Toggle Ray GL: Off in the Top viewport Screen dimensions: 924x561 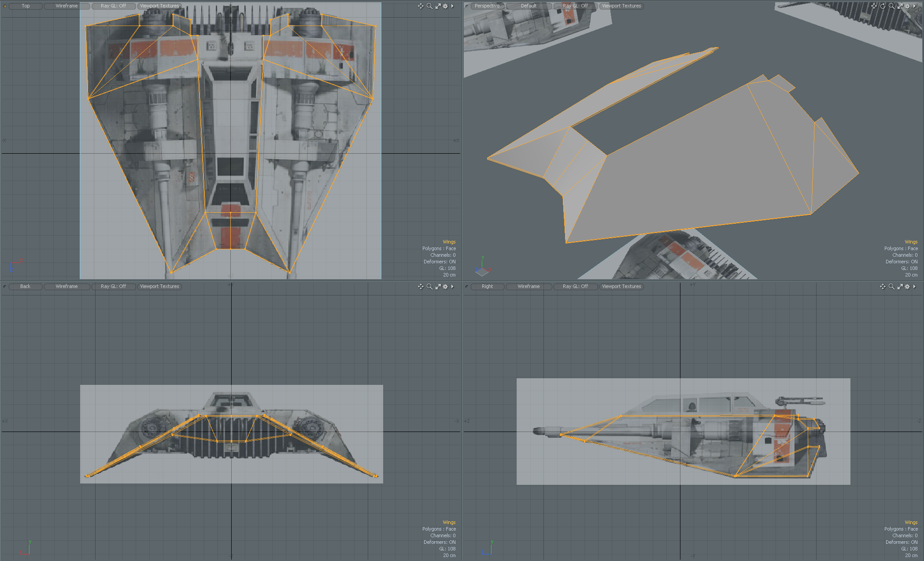(113, 6)
